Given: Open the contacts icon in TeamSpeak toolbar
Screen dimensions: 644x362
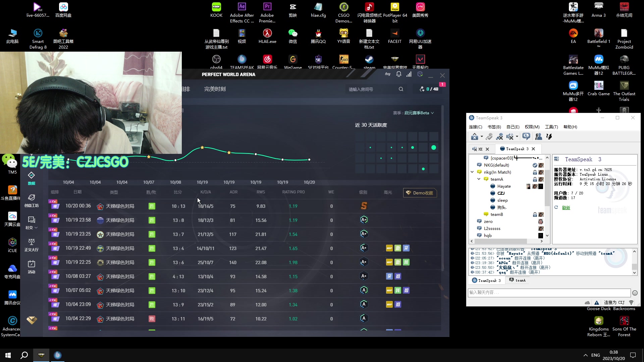Looking at the screenshot, I should point(538,137).
